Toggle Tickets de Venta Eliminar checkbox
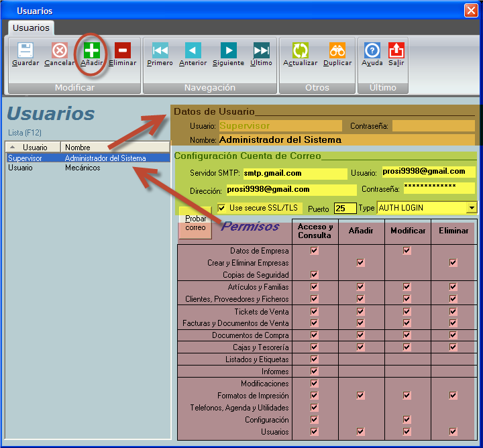 453,311
